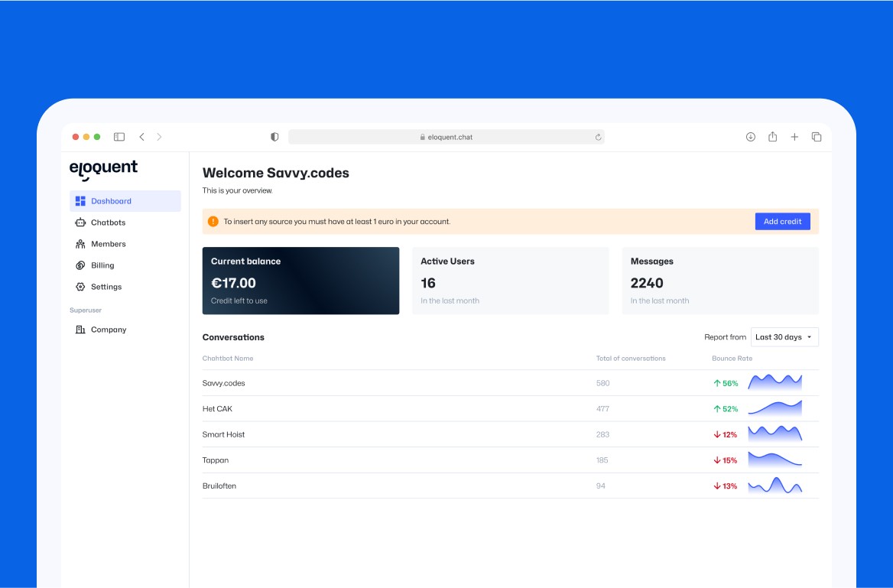
Task: Open the Het CAK chatbot row
Action: pos(510,408)
